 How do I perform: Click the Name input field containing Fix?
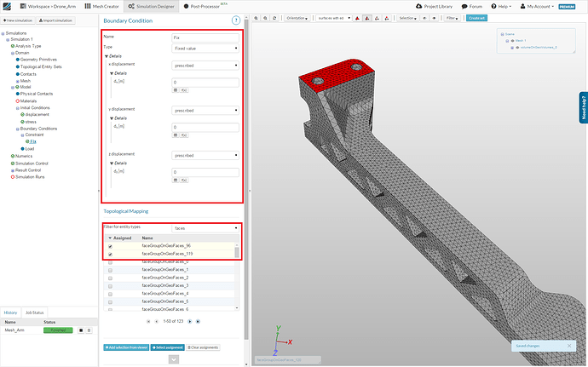204,37
